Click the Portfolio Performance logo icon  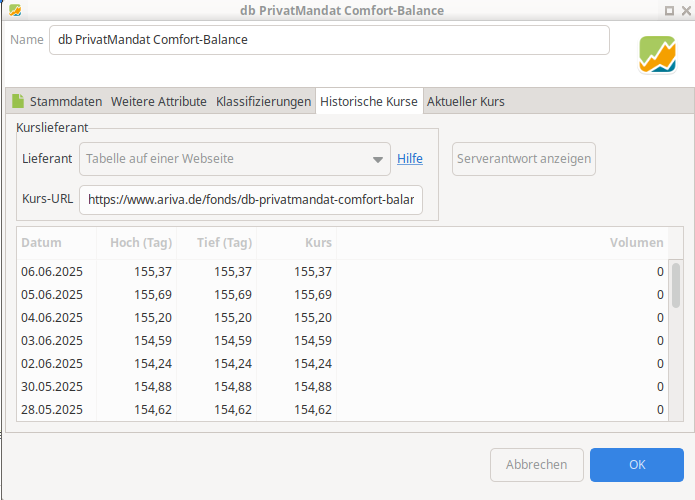[x=657, y=55]
